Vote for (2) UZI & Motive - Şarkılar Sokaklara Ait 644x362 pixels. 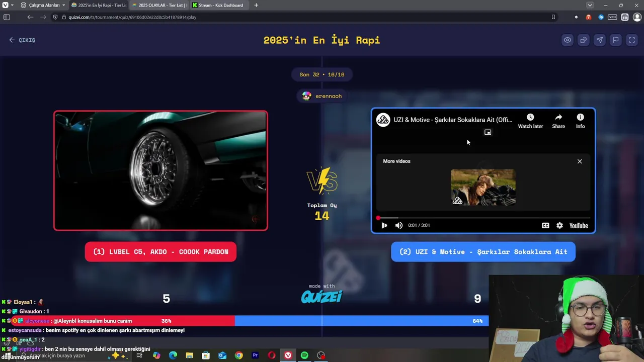point(483,252)
